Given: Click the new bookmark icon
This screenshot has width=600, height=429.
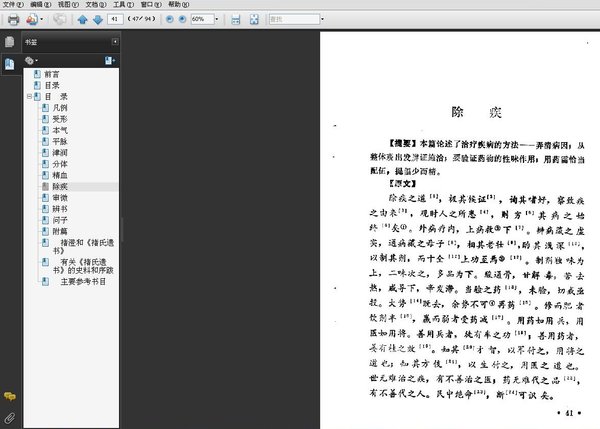Looking at the screenshot, I should pyautogui.click(x=110, y=61).
